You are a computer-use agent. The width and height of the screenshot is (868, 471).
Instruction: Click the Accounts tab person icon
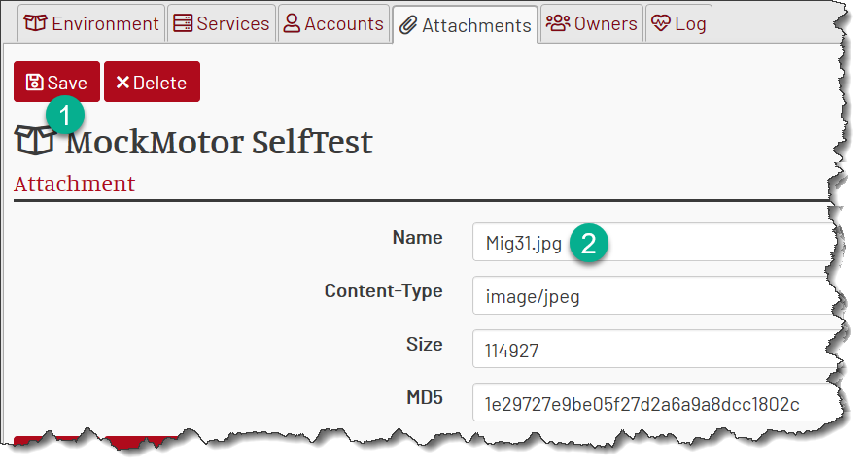coord(292,23)
